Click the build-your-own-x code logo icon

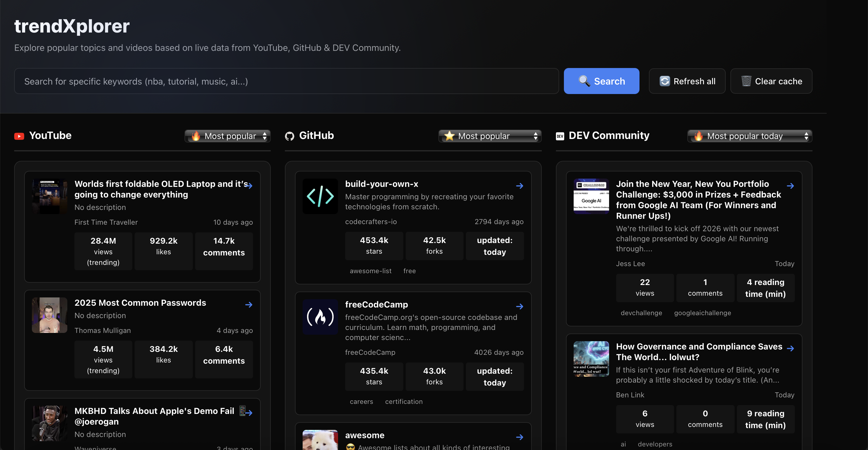tap(320, 196)
